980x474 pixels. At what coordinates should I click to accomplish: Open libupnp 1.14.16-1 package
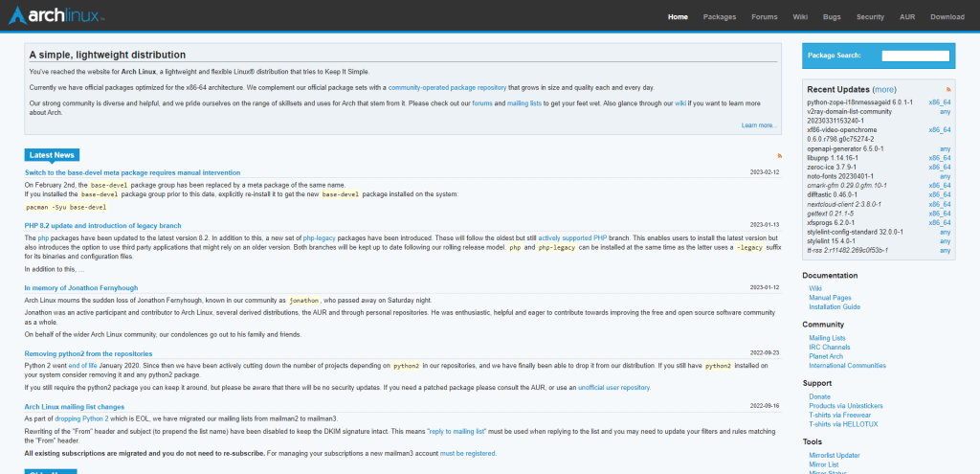[x=833, y=158]
